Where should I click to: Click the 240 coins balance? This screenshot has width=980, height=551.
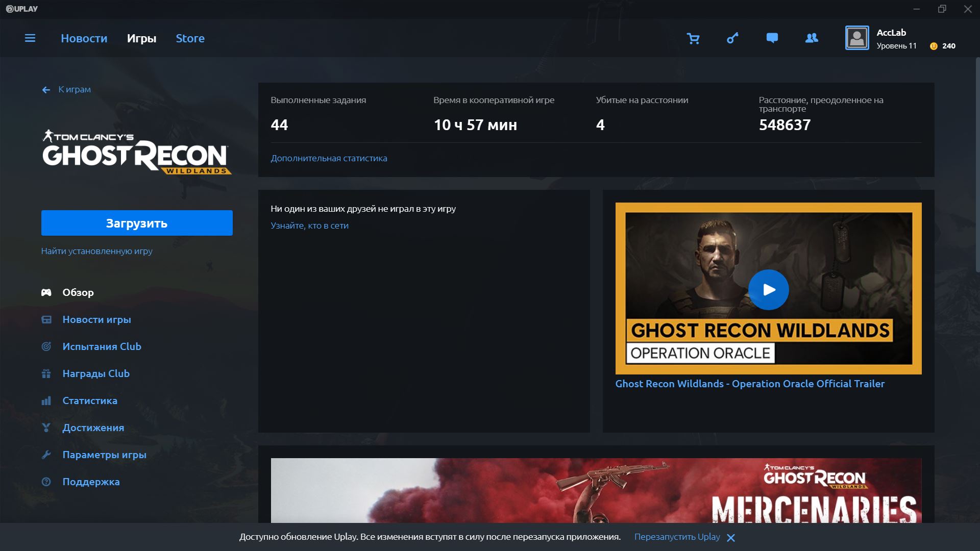pos(949,46)
